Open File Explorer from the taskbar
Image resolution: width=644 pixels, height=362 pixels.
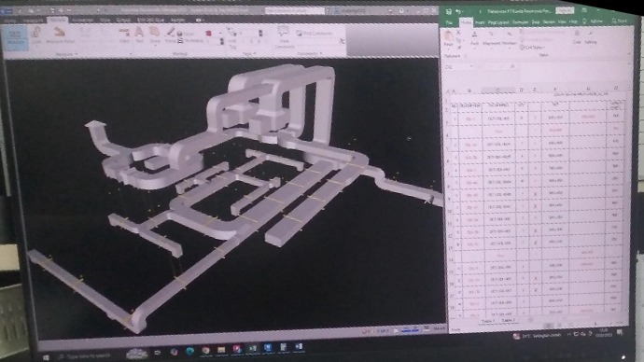pyautogui.click(x=221, y=350)
